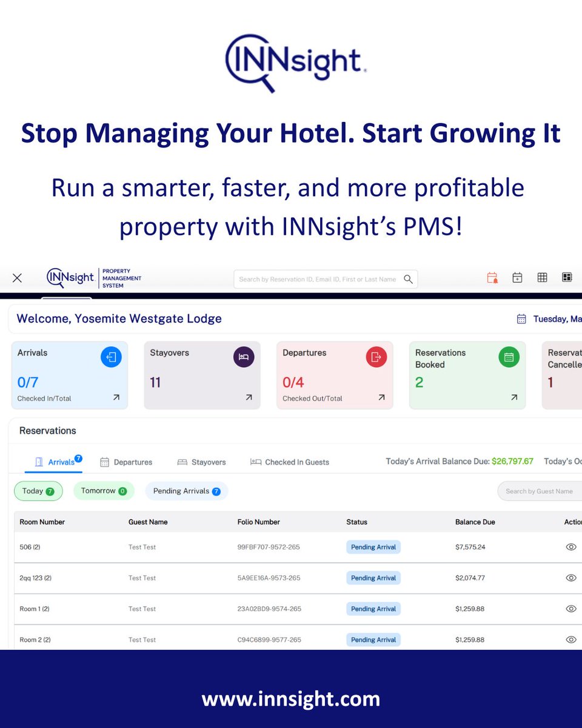Image resolution: width=582 pixels, height=728 pixels.
Task: Click the purple Stayovers bed icon
Action: [x=244, y=357]
